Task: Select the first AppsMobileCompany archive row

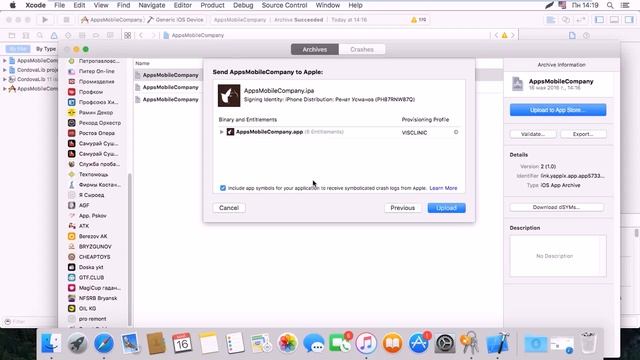Action: [168, 75]
